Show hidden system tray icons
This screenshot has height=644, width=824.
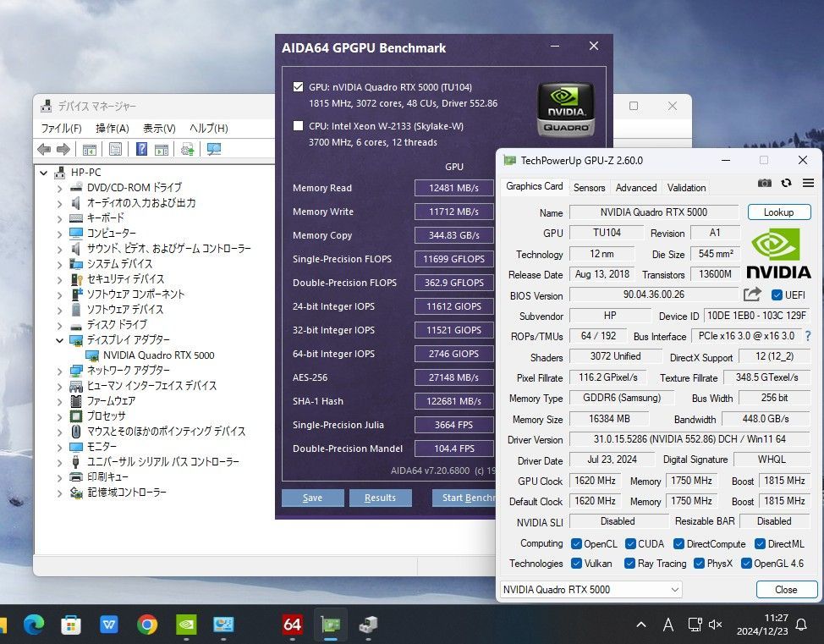tap(641, 625)
